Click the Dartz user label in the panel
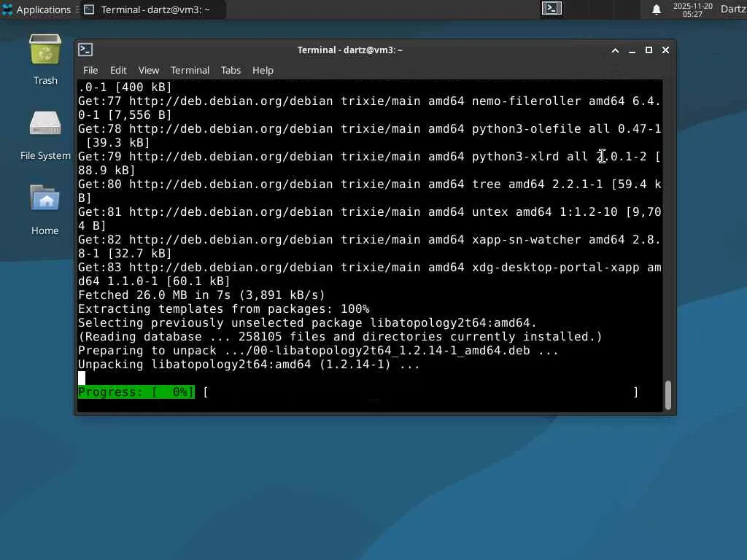Image resolution: width=747 pixels, height=560 pixels. (x=733, y=9)
